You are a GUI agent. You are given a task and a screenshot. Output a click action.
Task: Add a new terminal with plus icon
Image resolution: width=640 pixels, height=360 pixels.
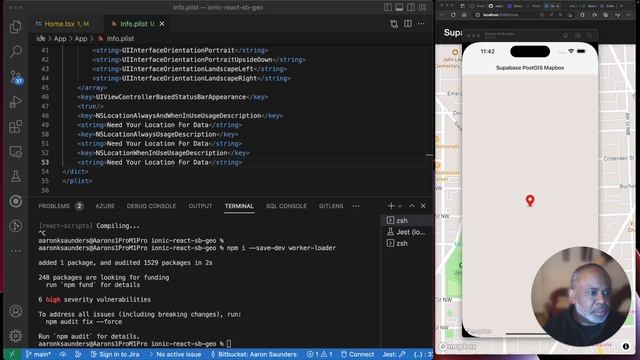(391, 206)
